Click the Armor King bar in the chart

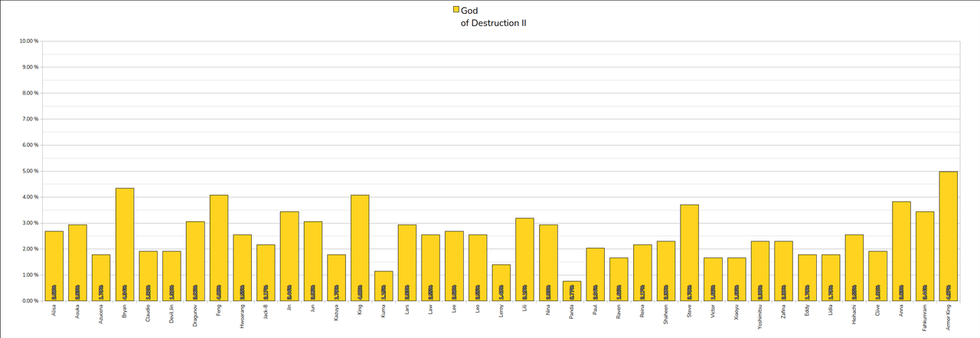point(948,236)
